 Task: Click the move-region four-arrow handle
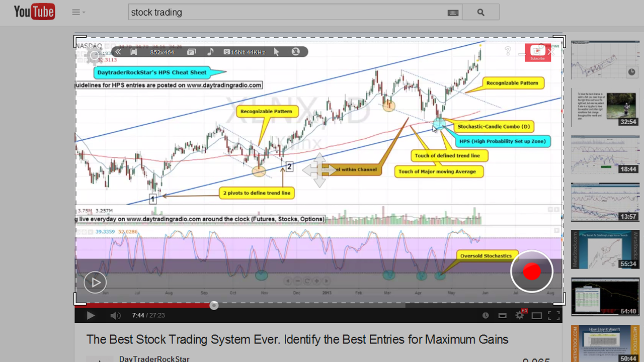click(319, 170)
